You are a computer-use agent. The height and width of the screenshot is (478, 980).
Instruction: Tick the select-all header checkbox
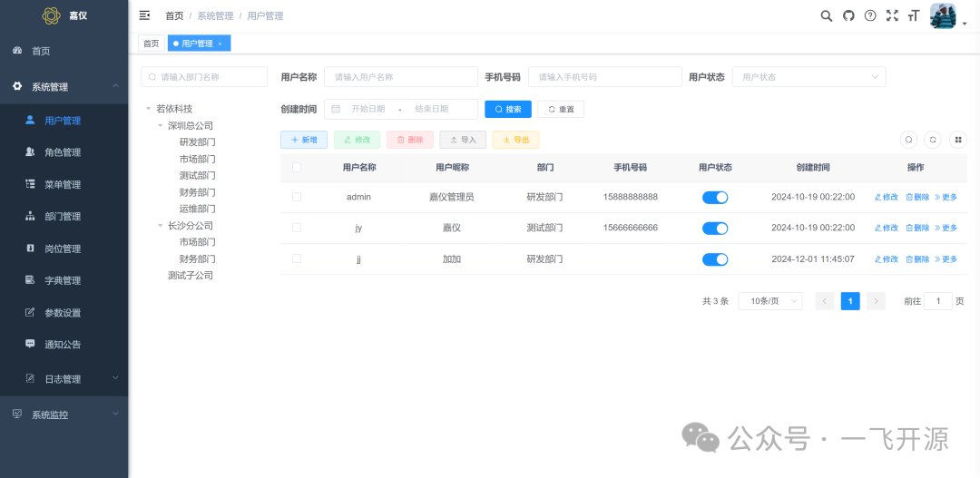tap(296, 168)
